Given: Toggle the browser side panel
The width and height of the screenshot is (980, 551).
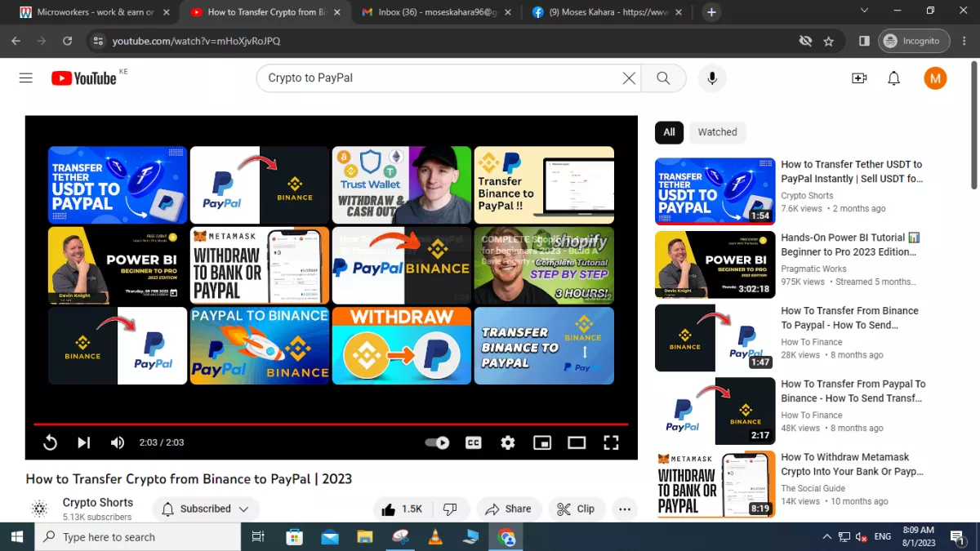Looking at the screenshot, I should 864,41.
